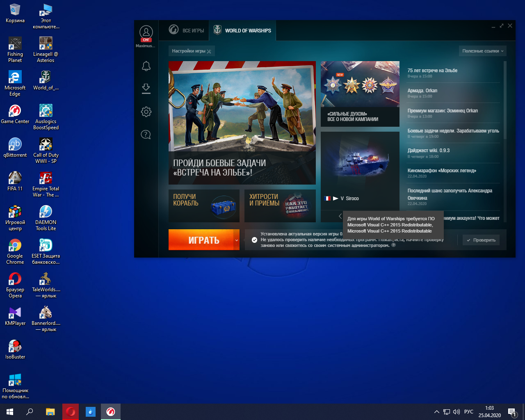Open taskbar clock 1:03 date flyout
Image resolution: width=525 pixels, height=420 pixels.
pyautogui.click(x=489, y=412)
